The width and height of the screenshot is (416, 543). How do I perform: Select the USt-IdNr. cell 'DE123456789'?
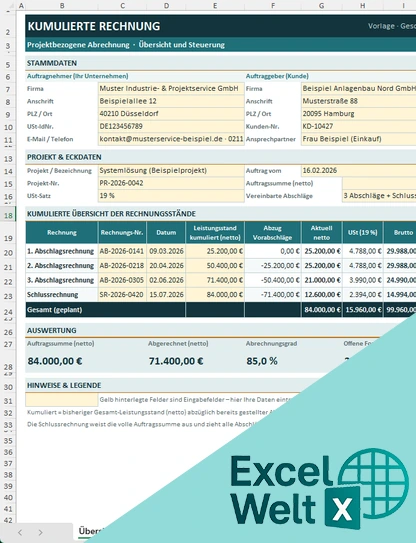171,126
